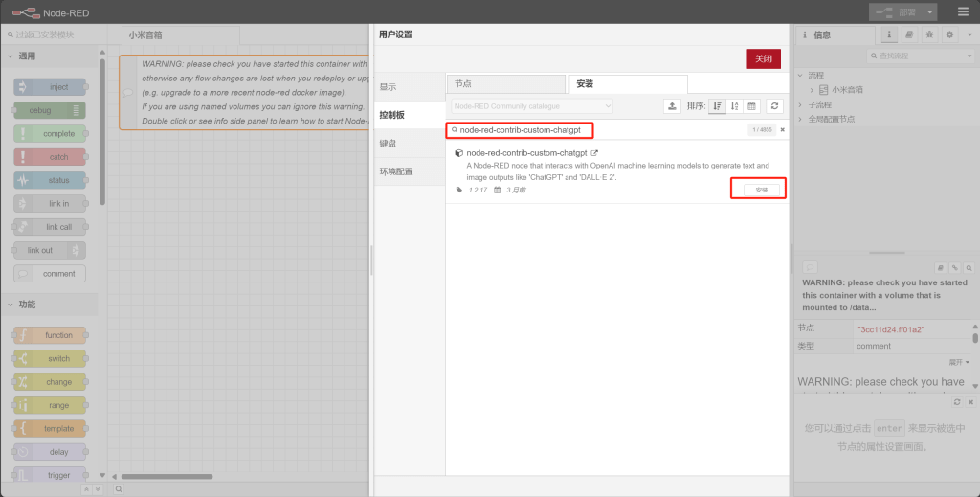Screen dimensions: 980x497
Task: Close the tips box
Action: (969, 402)
